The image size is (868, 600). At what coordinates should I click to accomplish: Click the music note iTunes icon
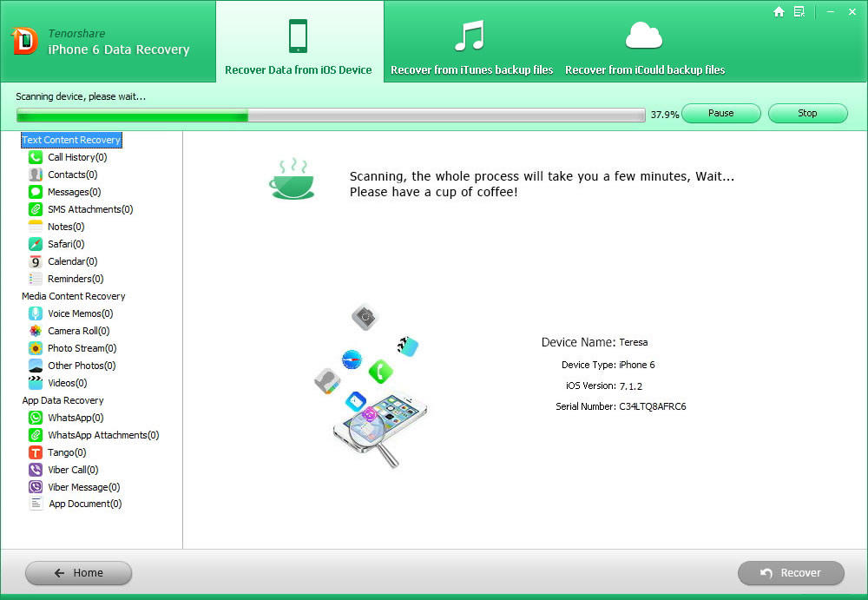click(x=470, y=36)
